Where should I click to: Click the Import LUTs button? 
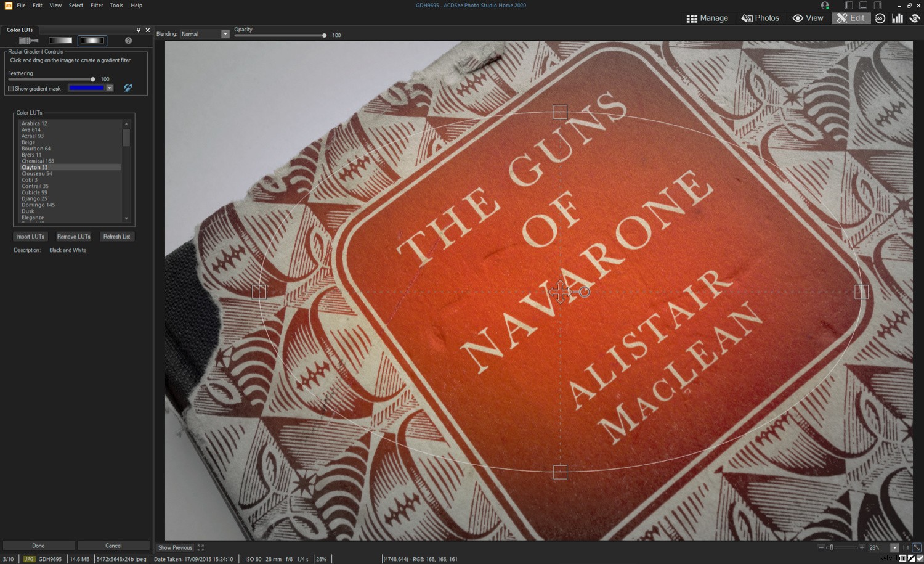30,237
